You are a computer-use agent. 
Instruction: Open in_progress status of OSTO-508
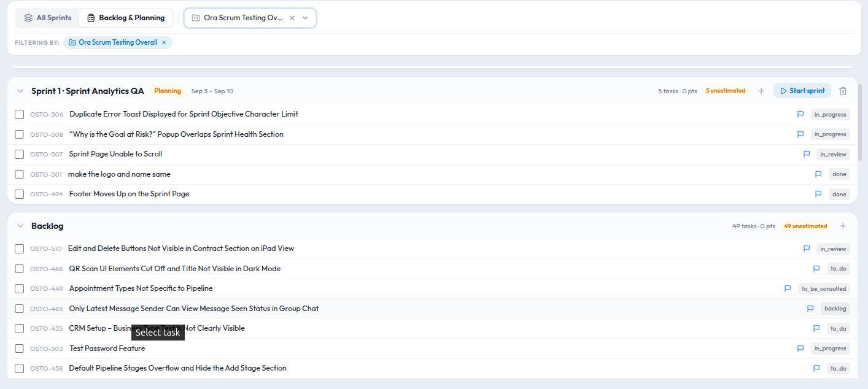pyautogui.click(x=830, y=134)
